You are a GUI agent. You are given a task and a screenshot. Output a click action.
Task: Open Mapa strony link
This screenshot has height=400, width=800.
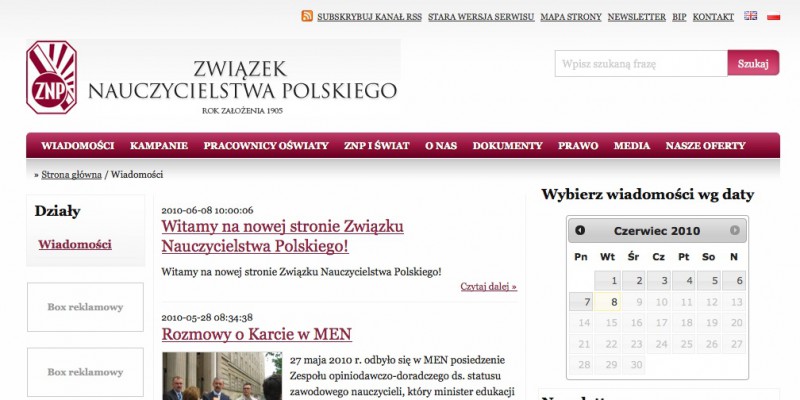click(571, 17)
